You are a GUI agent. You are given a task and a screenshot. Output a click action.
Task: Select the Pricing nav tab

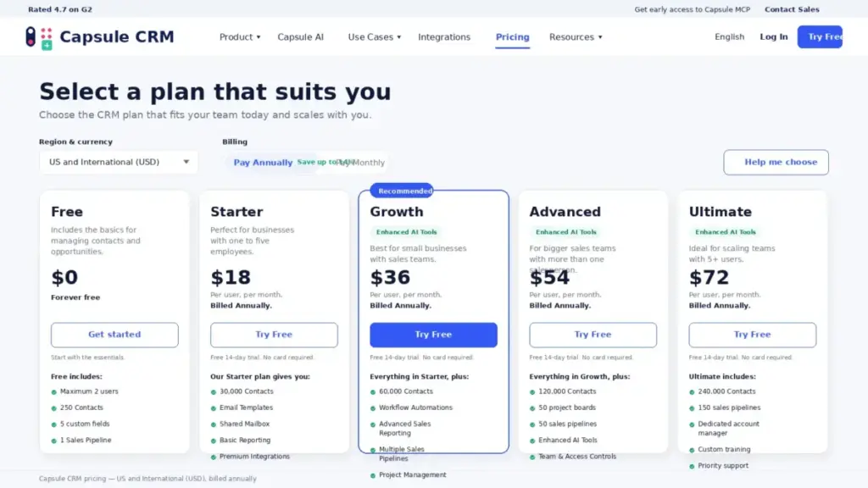click(x=512, y=37)
